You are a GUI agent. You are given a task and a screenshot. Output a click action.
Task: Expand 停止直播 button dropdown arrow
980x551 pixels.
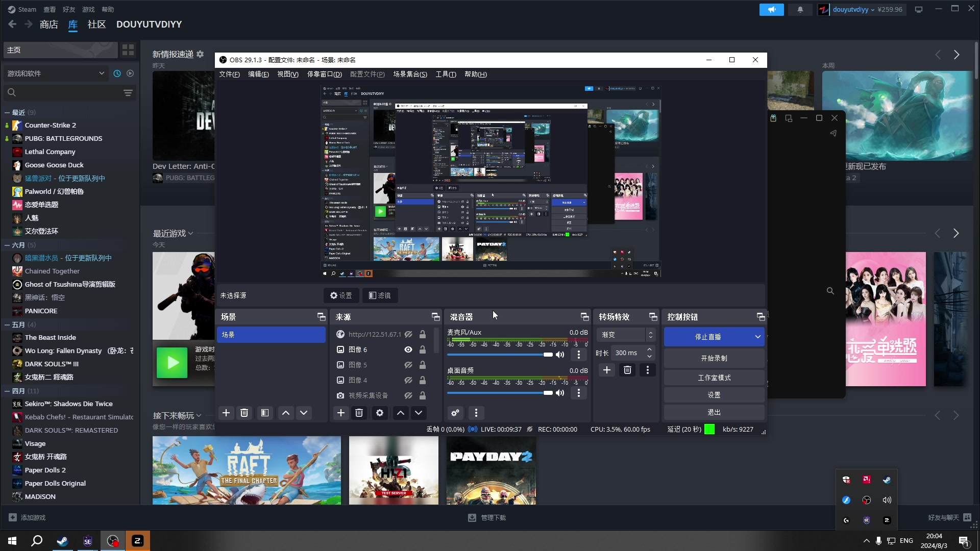coord(758,337)
